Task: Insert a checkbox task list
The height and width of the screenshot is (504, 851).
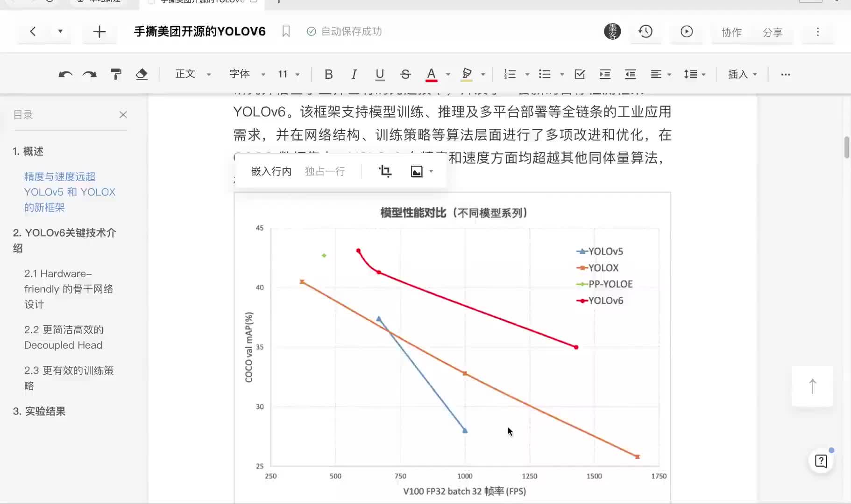Action: coord(580,74)
